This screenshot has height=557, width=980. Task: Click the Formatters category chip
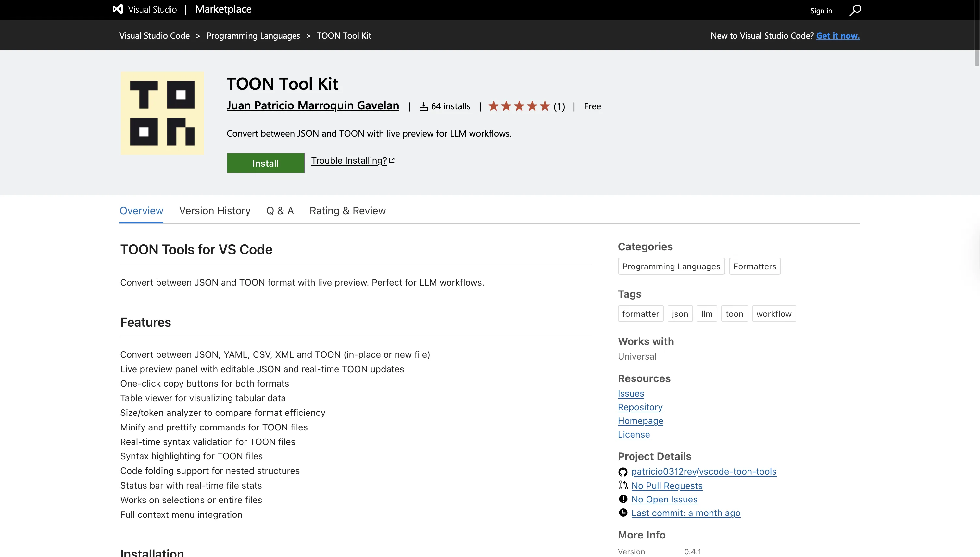tap(755, 266)
